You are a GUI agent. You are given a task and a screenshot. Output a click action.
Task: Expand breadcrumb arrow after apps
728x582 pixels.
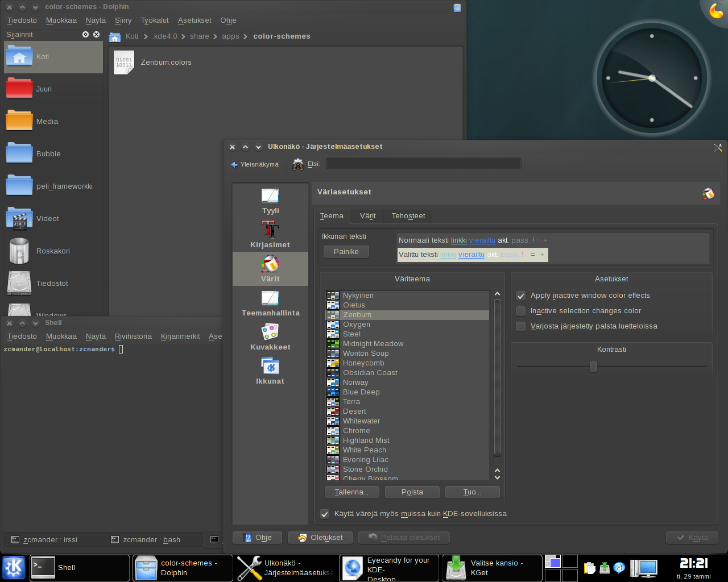click(245, 36)
